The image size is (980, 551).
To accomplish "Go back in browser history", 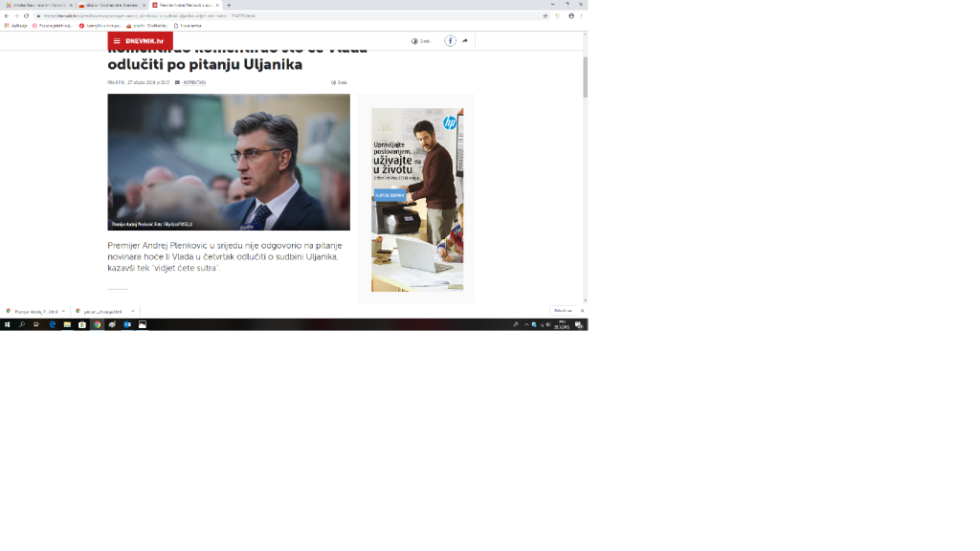I will pos(7,15).
